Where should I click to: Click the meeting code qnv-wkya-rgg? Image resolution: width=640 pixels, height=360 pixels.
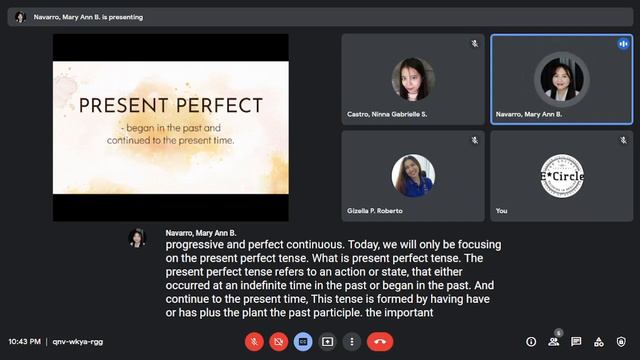point(78,342)
